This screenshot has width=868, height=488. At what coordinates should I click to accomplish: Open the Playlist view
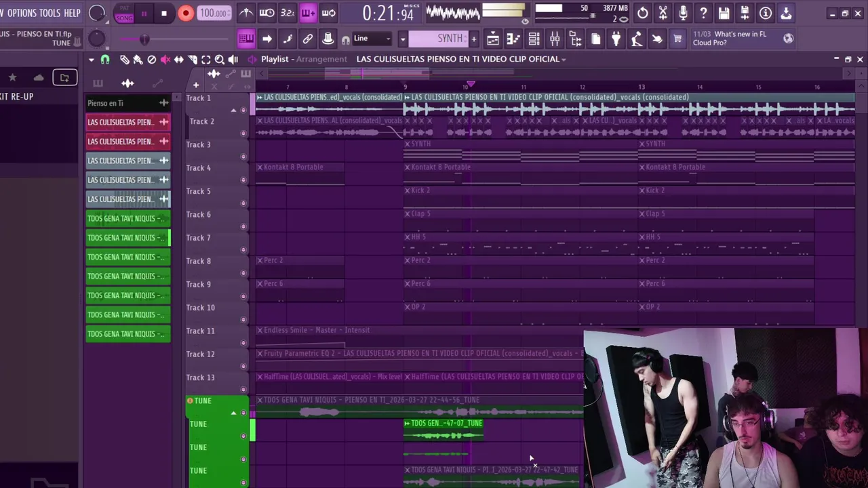493,39
